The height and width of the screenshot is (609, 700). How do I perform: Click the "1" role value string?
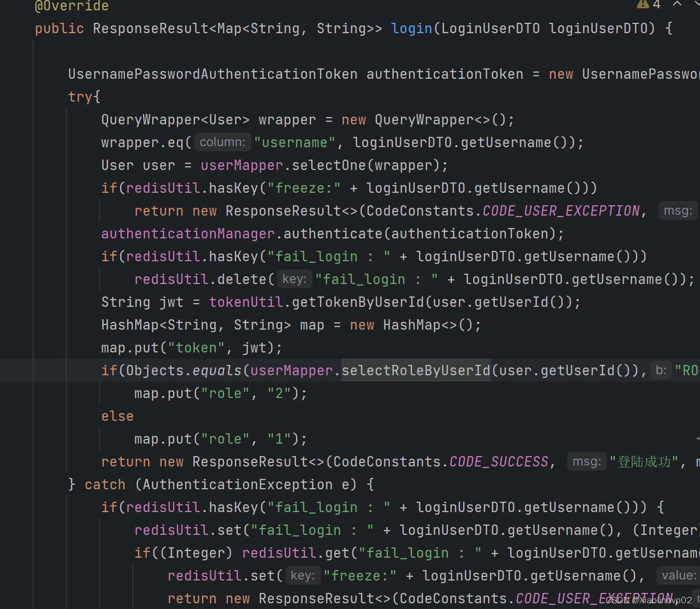(x=279, y=439)
